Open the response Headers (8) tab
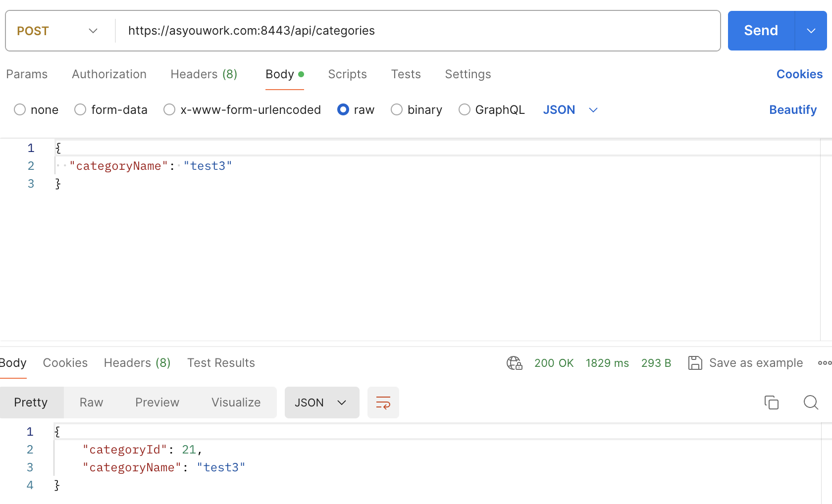Screen dimensions: 832x504 [x=137, y=363]
